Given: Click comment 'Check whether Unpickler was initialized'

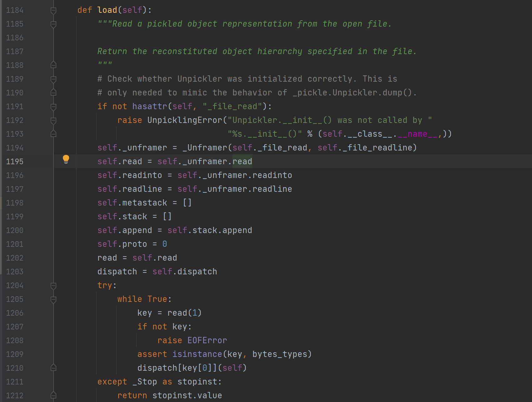Looking at the screenshot, I should tap(247, 79).
